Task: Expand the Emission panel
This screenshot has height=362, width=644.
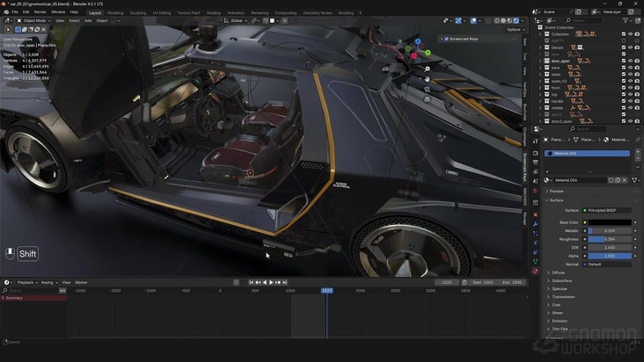Action: coord(559,321)
